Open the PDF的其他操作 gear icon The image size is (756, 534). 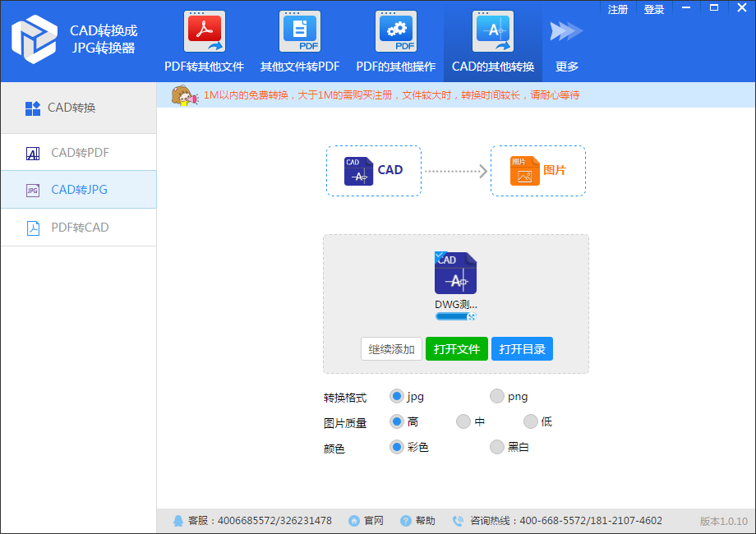tap(396, 32)
